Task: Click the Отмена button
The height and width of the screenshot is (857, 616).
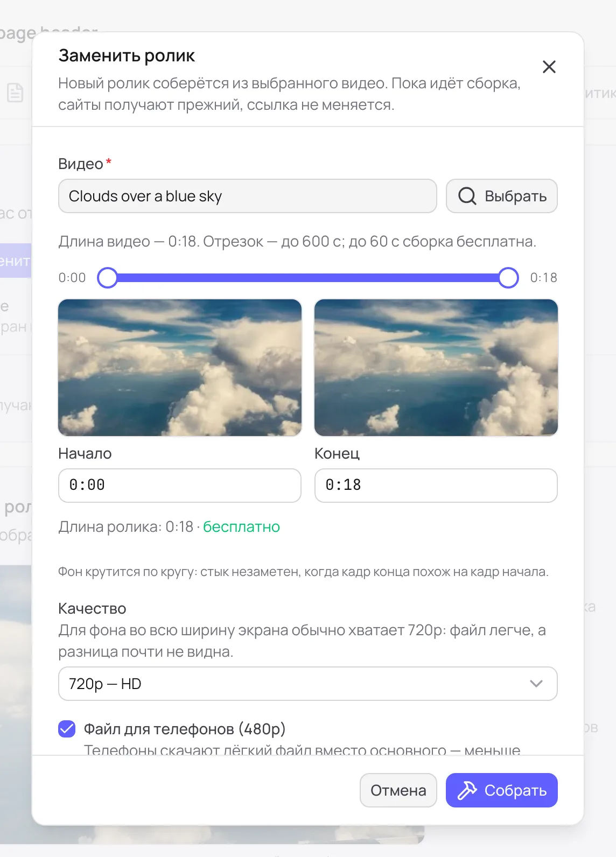Action: click(x=398, y=790)
